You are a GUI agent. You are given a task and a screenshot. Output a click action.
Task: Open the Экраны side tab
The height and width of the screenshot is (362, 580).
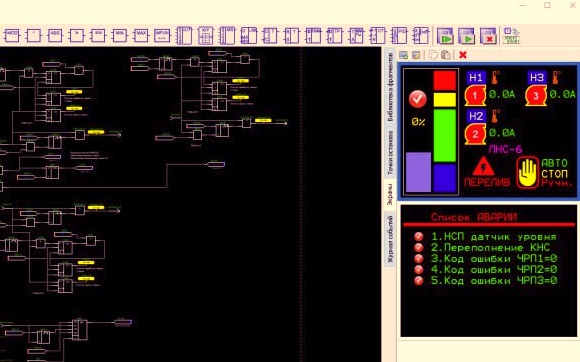coord(390,194)
